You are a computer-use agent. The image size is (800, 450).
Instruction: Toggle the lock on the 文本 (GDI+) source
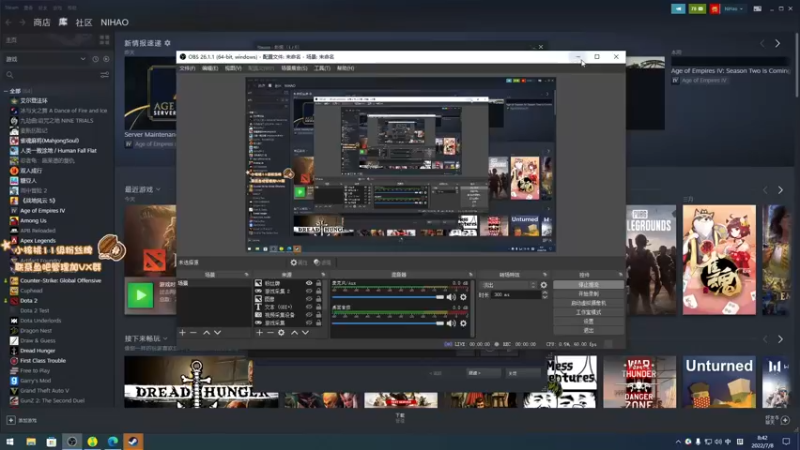coord(318,307)
